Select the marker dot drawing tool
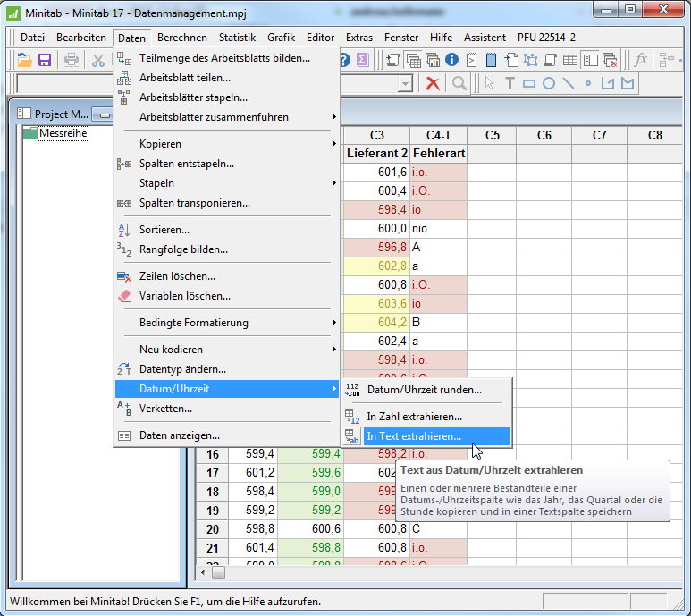Screen dimensions: 691x616 click(588, 83)
